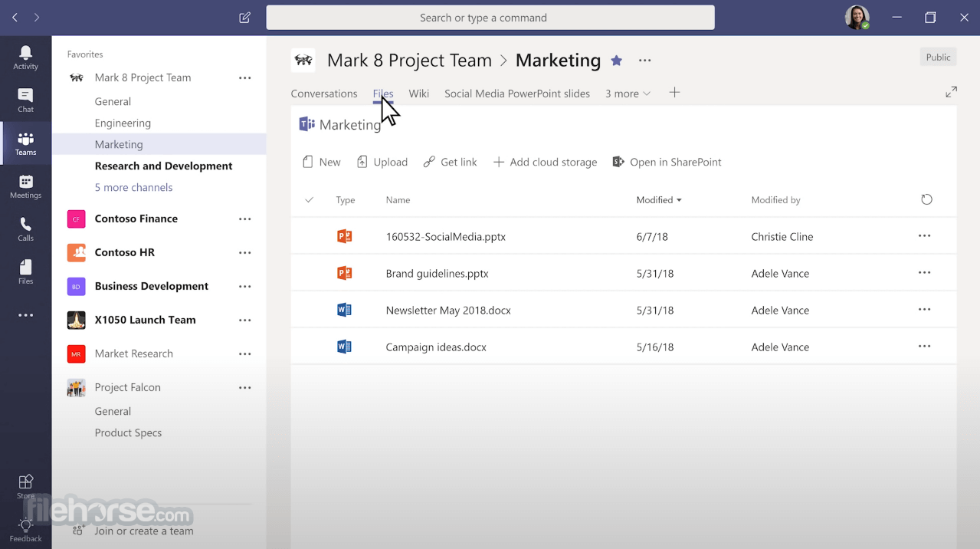Open the Modified column sort dropdown

[x=659, y=200]
